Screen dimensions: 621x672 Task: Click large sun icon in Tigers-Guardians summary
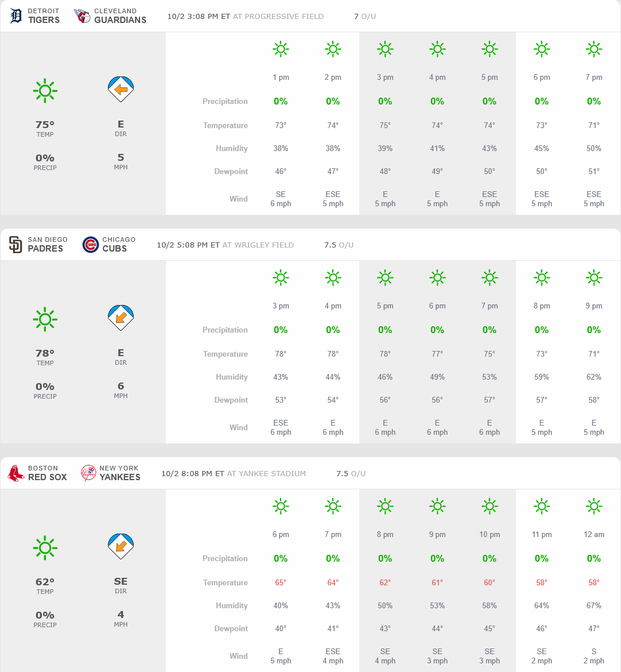coord(45,91)
